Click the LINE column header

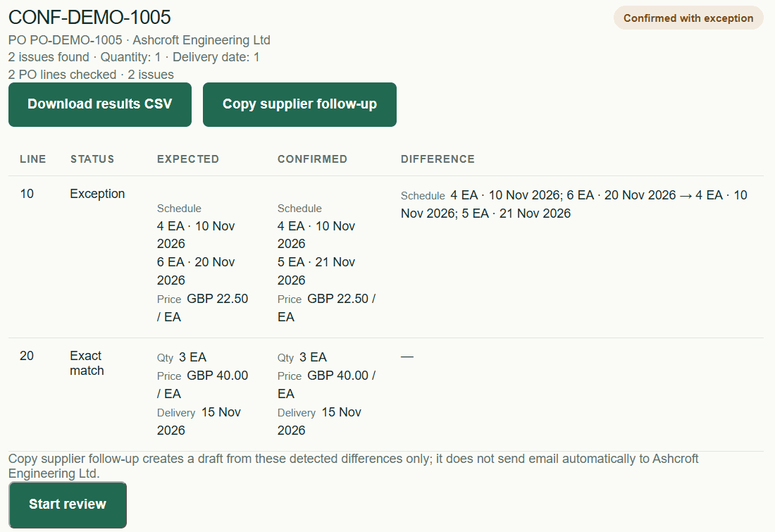point(32,159)
